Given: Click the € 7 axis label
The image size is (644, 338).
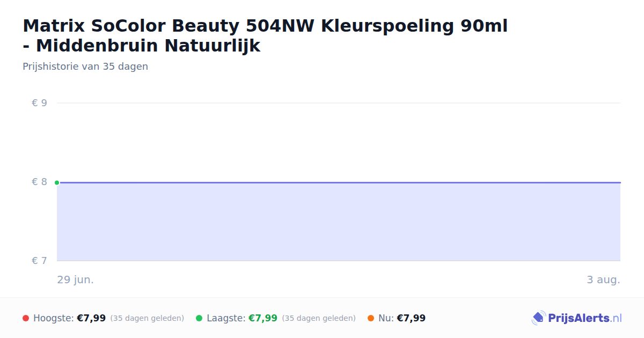Looking at the screenshot, I should [x=39, y=261].
